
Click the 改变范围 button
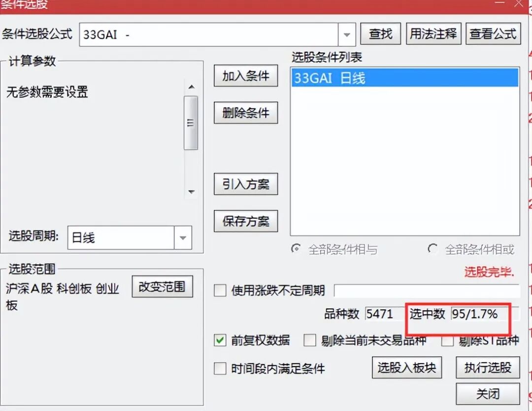point(162,286)
